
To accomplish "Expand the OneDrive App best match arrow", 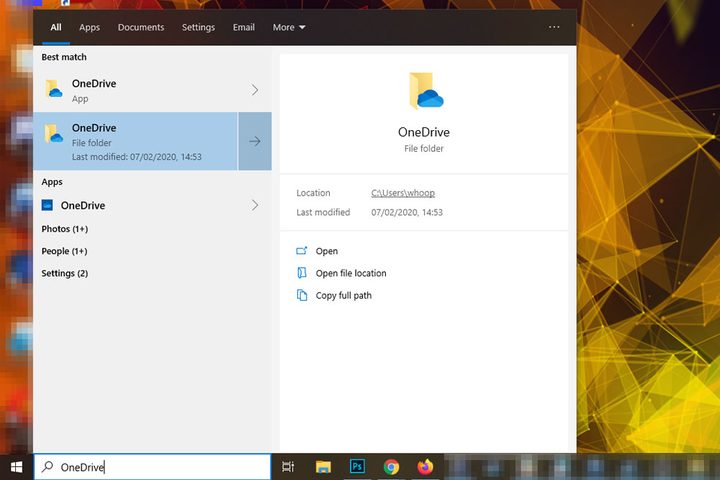I will [255, 90].
